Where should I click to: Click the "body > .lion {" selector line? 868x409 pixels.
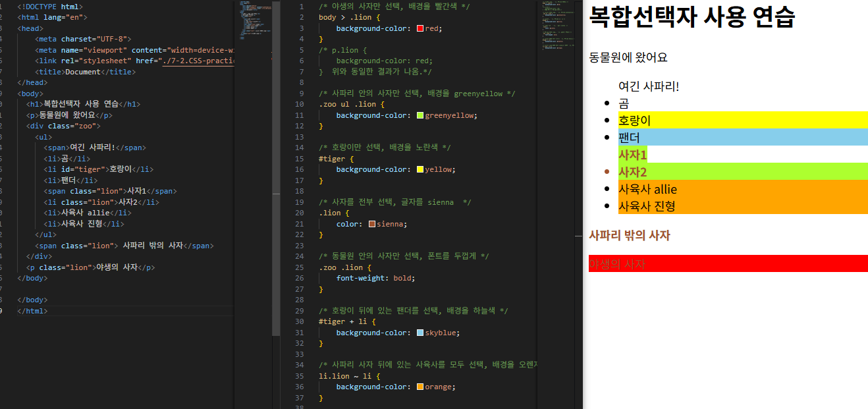tap(349, 18)
